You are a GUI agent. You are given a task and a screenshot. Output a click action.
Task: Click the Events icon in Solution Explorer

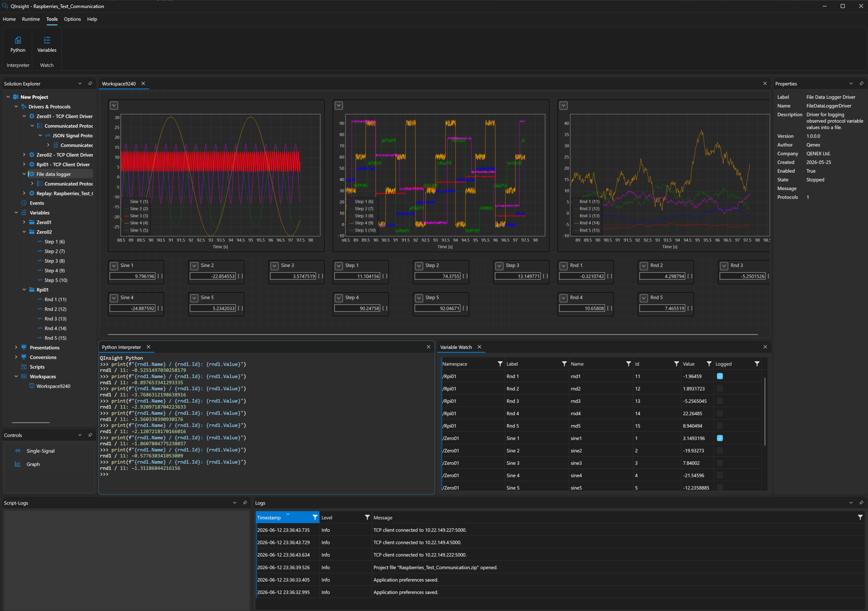pyautogui.click(x=24, y=203)
